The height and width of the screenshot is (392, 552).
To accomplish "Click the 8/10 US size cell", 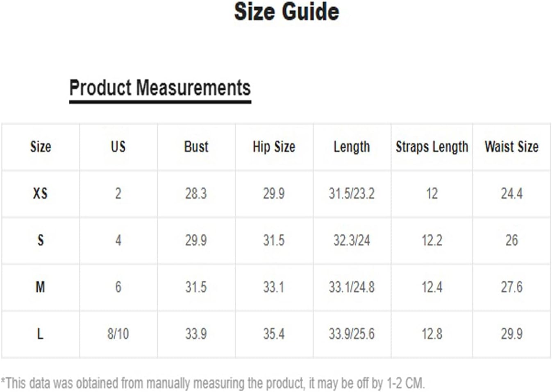I will (118, 334).
